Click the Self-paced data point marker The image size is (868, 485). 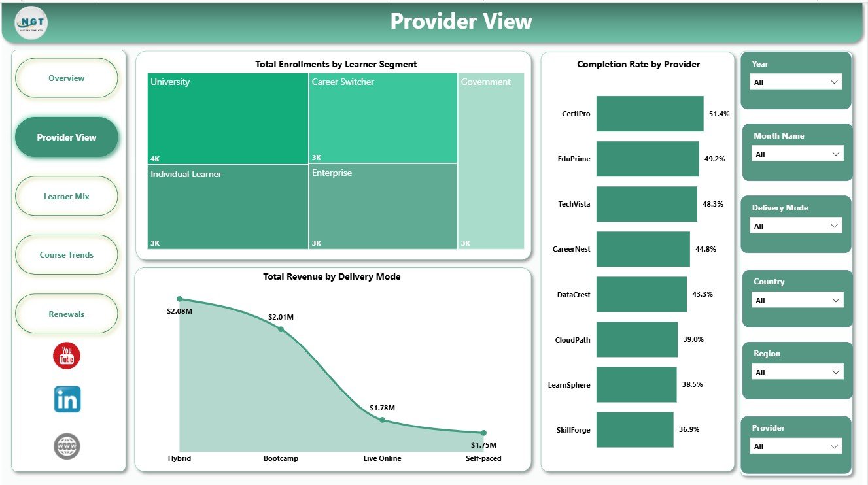[483, 433]
